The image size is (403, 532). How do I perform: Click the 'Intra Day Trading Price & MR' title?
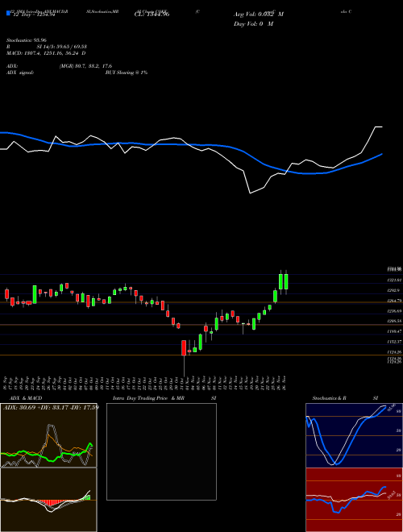point(148,398)
